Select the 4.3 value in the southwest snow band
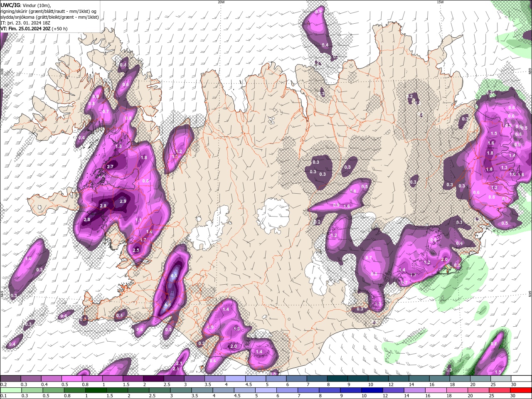Screen dimensions: 532x399 [x=174, y=276]
